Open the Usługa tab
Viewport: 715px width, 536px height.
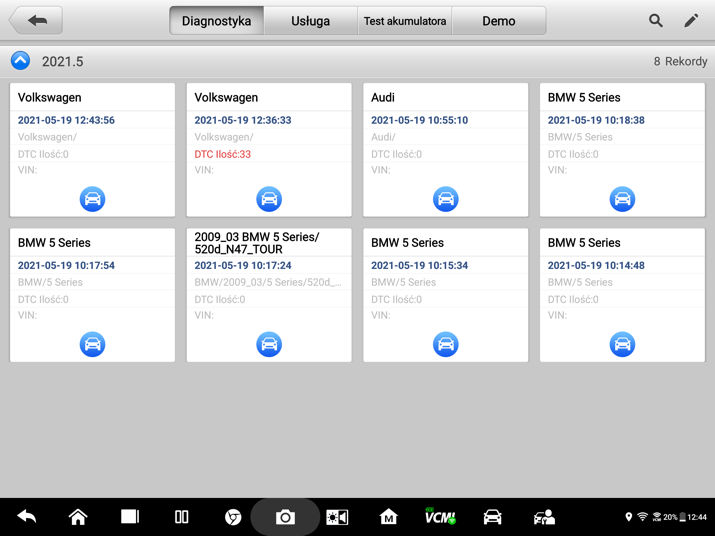pos(311,21)
